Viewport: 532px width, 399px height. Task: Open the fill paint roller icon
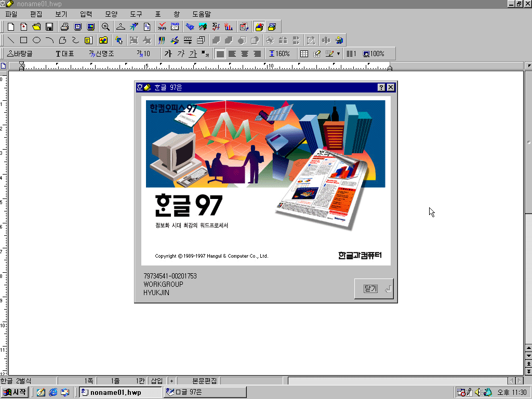click(x=175, y=41)
